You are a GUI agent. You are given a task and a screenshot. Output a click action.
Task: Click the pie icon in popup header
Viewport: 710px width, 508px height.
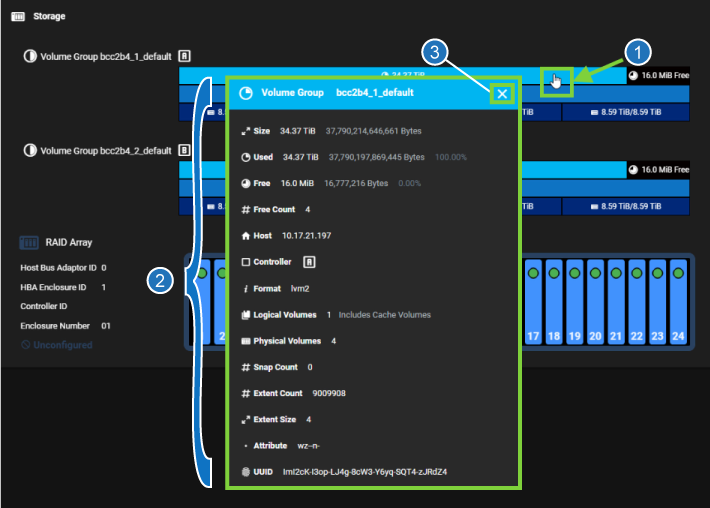[x=246, y=93]
